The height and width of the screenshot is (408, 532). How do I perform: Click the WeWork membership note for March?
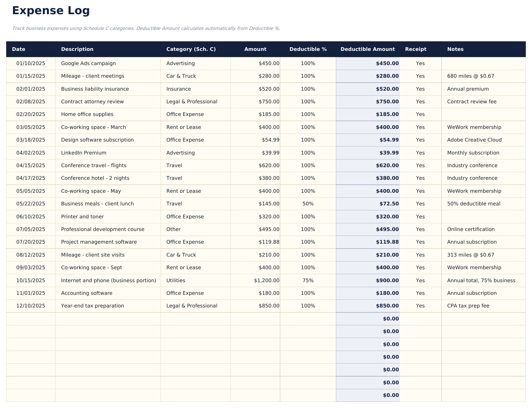[474, 127]
